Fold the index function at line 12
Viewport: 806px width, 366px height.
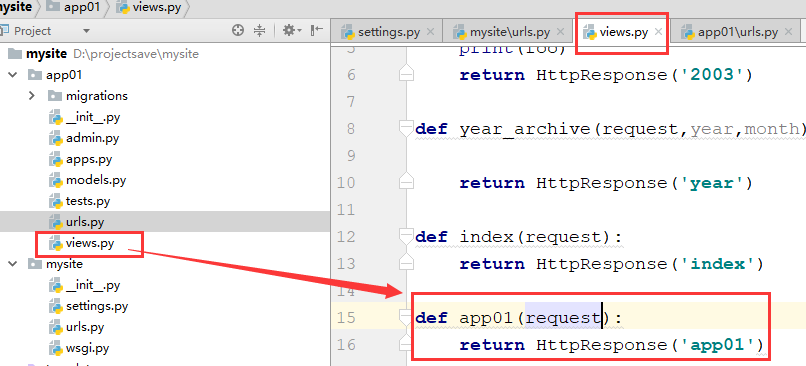coord(406,236)
